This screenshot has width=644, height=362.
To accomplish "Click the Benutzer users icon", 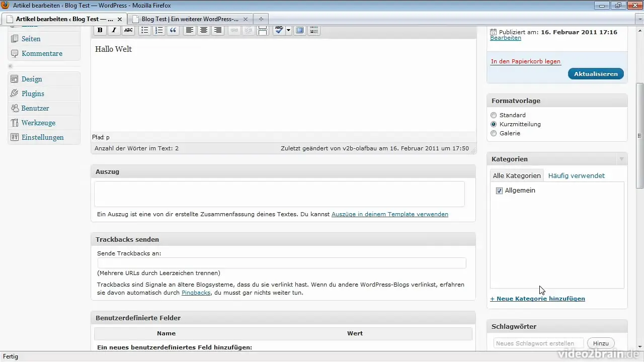I will (14, 108).
